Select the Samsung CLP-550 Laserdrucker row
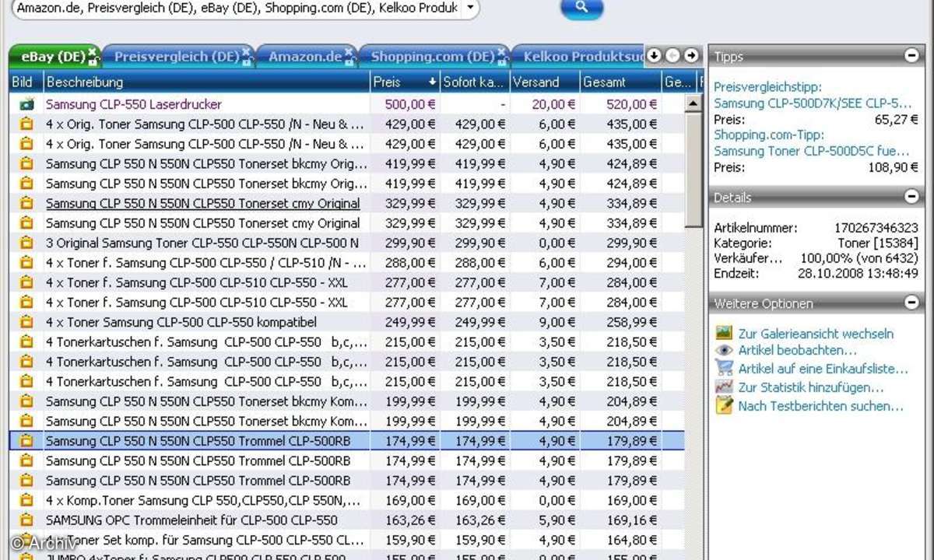Screen dimensions: 934x560 (347, 104)
